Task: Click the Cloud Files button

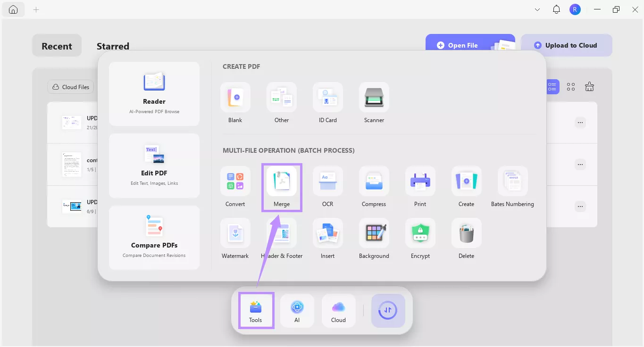Action: [71, 87]
